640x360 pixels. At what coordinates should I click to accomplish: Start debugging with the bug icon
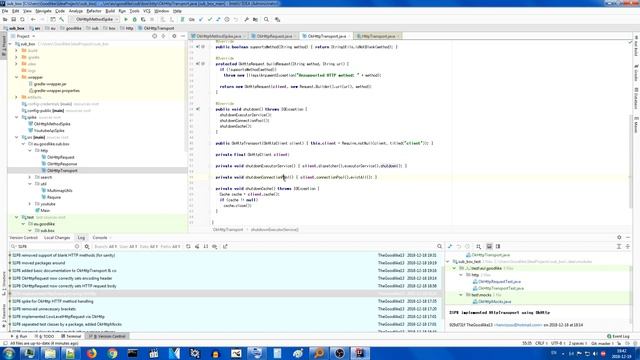point(134,19)
